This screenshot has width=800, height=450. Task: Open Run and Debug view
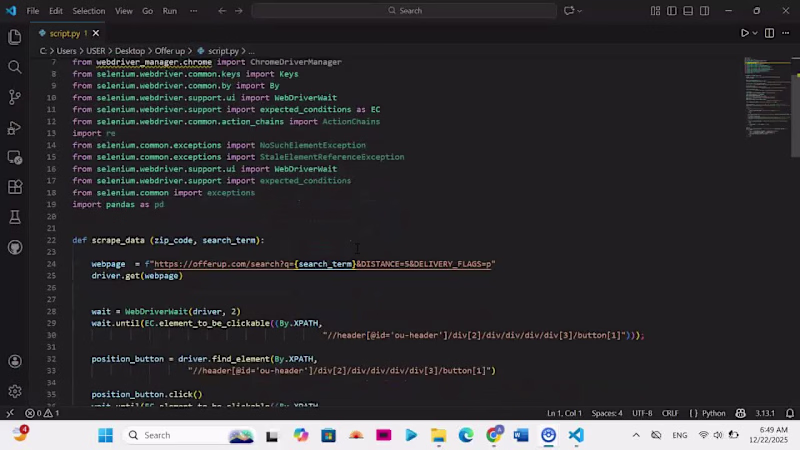tap(15, 127)
